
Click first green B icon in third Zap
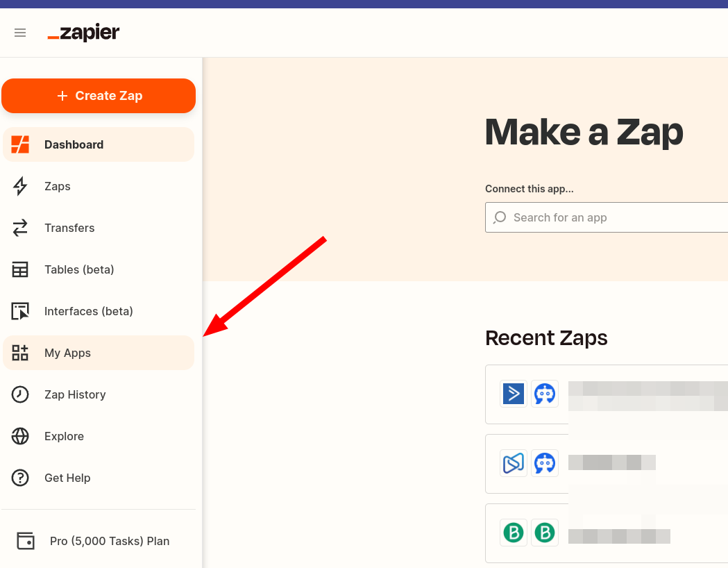(514, 532)
